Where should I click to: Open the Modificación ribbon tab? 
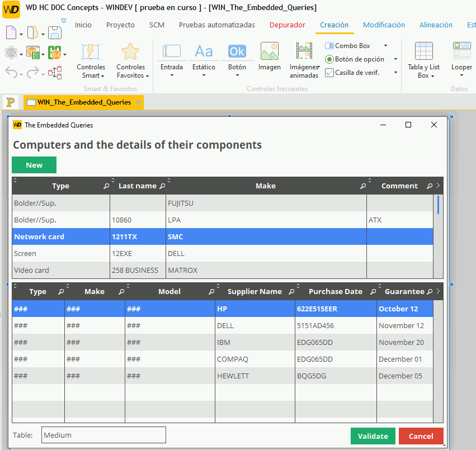click(384, 25)
